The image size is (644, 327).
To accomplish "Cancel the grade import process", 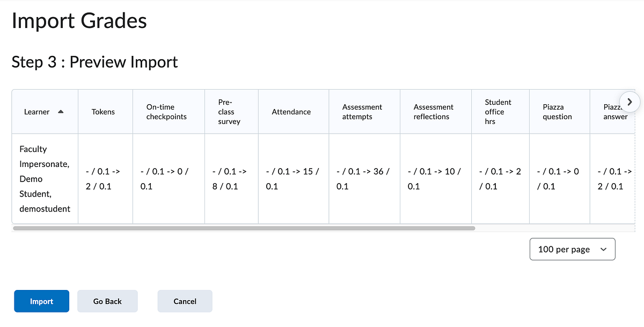I will tap(185, 301).
